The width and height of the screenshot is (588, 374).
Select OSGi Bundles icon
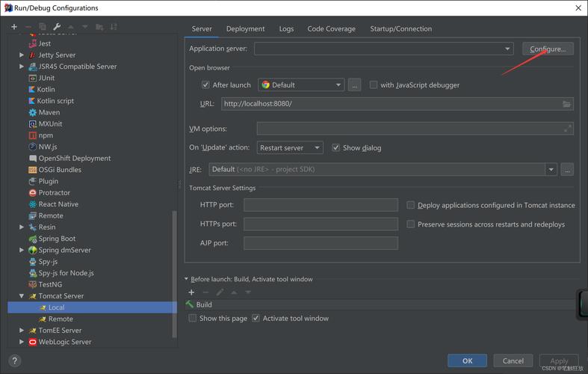(33, 170)
